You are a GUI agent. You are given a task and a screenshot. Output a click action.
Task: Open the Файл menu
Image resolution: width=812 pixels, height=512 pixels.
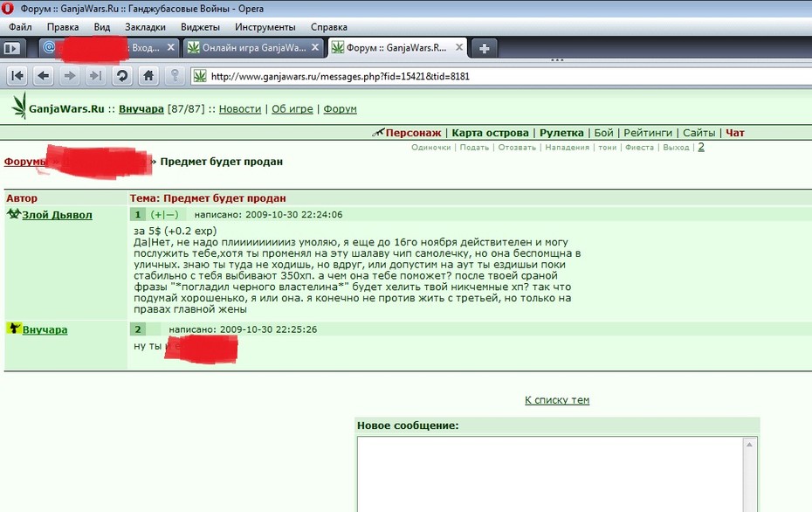20,27
